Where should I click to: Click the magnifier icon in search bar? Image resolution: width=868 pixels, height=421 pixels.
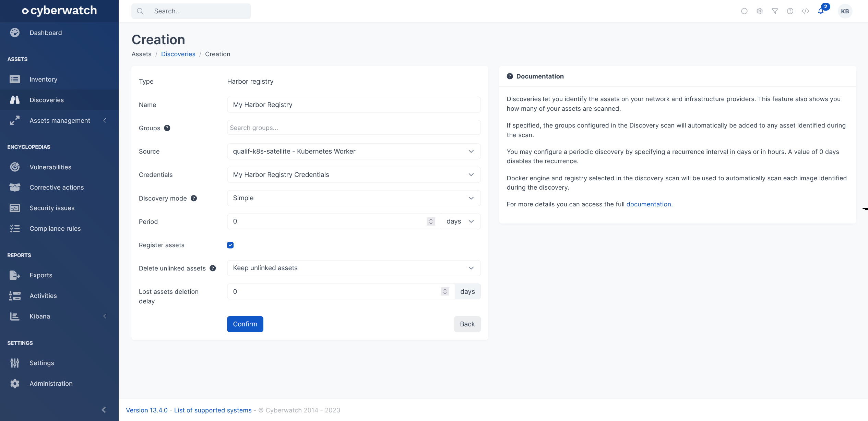click(x=140, y=11)
